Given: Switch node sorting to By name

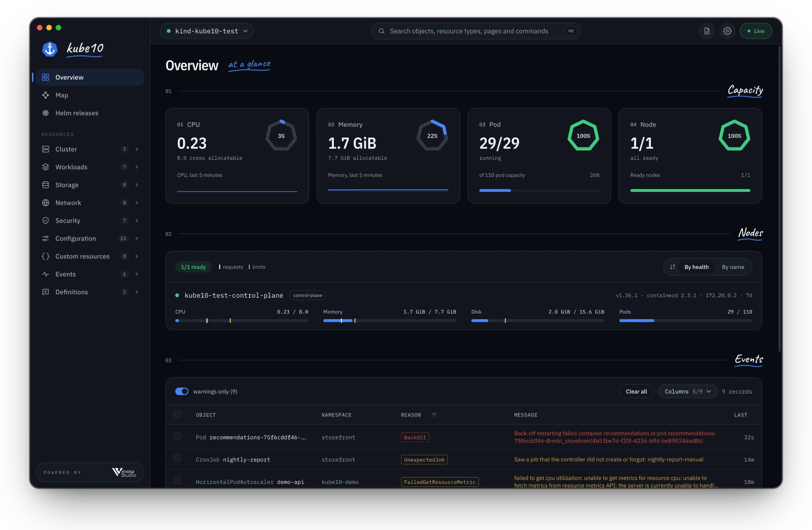Looking at the screenshot, I should (733, 267).
